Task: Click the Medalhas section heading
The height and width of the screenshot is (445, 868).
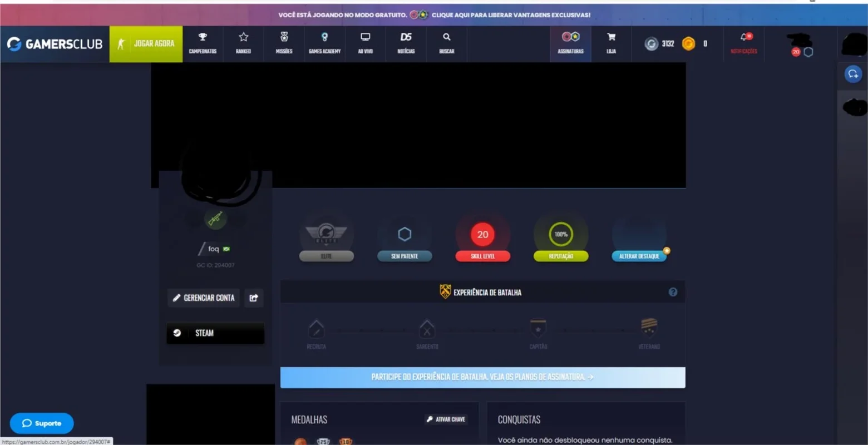Action: pos(309,419)
